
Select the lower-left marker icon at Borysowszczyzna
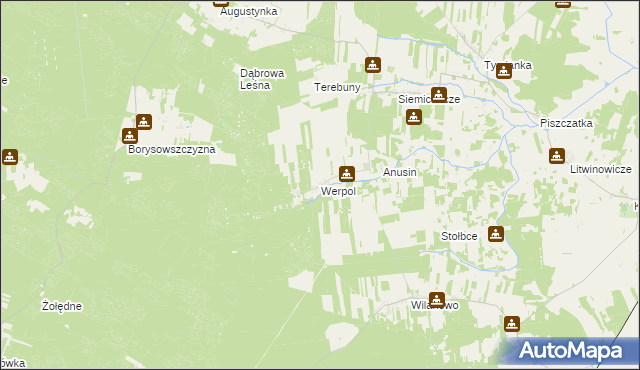click(x=130, y=136)
